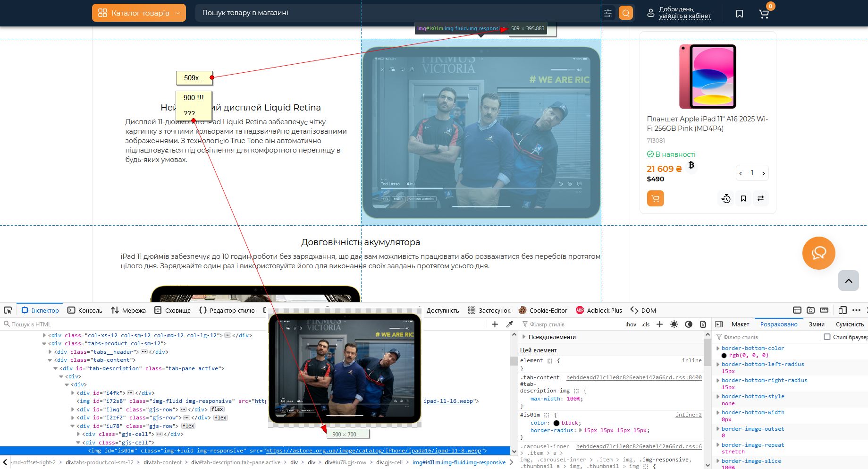Open the Застосунок tab

[x=489, y=310]
